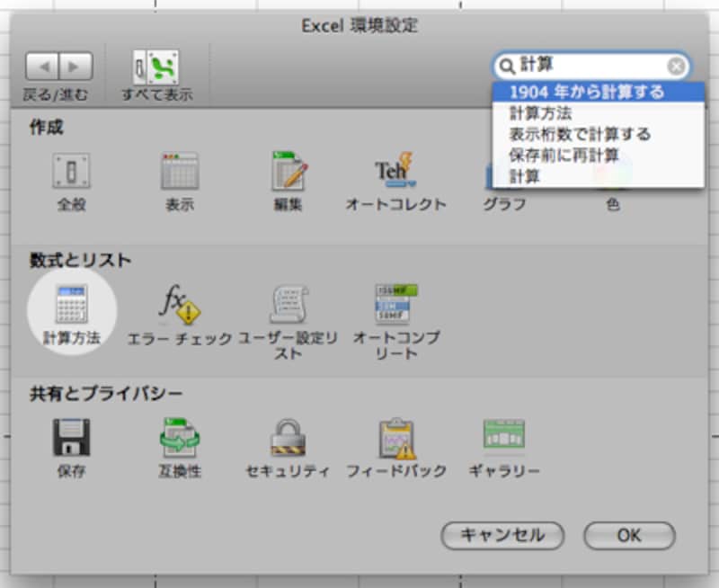
Task: Clear the search field with the x button
Action: tap(676, 66)
